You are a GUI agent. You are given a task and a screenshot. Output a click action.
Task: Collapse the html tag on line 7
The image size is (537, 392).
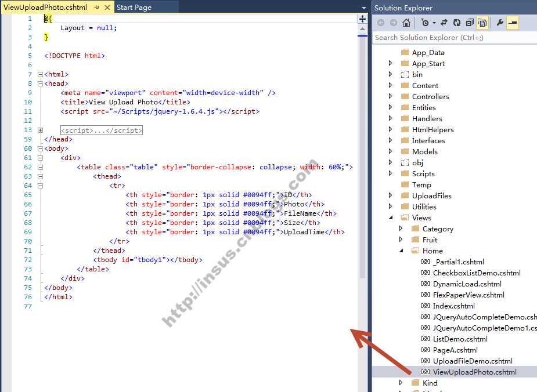(40, 74)
